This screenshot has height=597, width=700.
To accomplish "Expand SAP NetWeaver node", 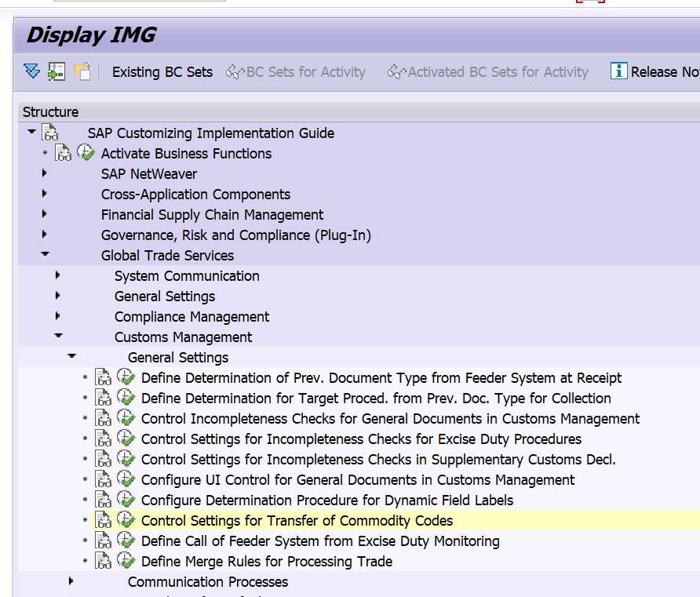I will click(44, 173).
